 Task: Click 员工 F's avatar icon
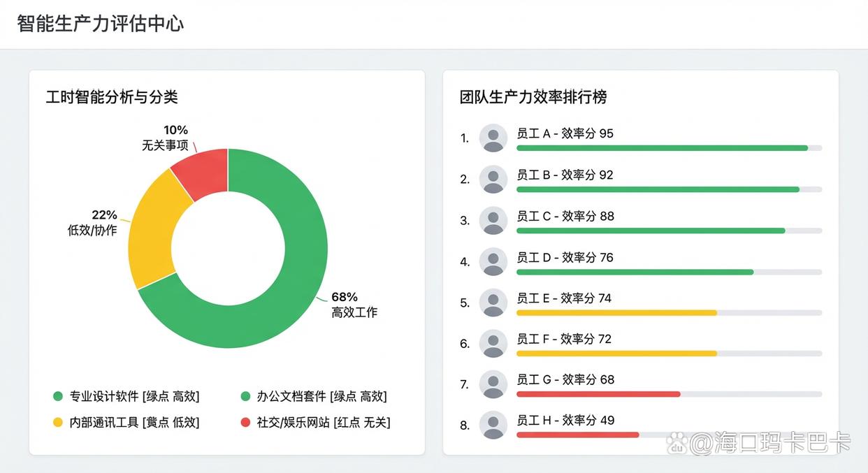(x=493, y=343)
